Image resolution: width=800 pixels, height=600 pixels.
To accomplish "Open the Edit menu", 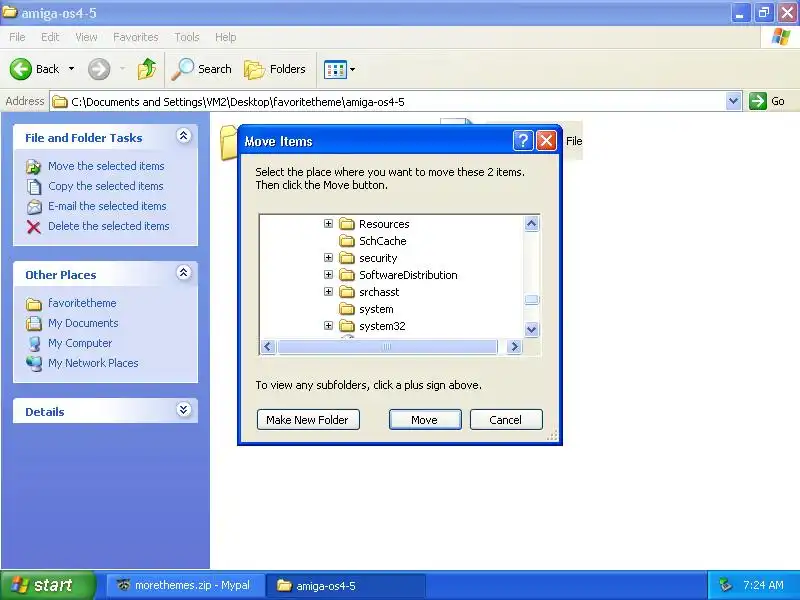I will click(x=50, y=37).
